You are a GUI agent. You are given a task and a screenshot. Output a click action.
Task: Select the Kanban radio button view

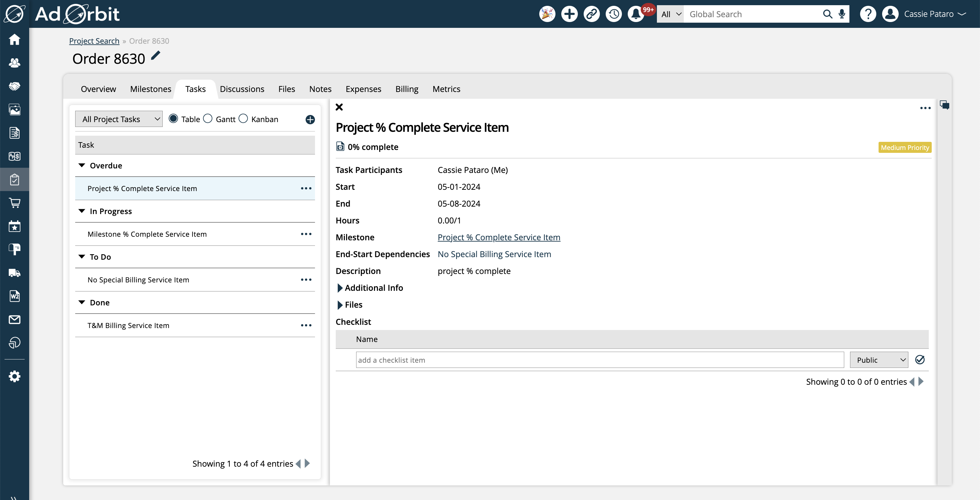244,119
